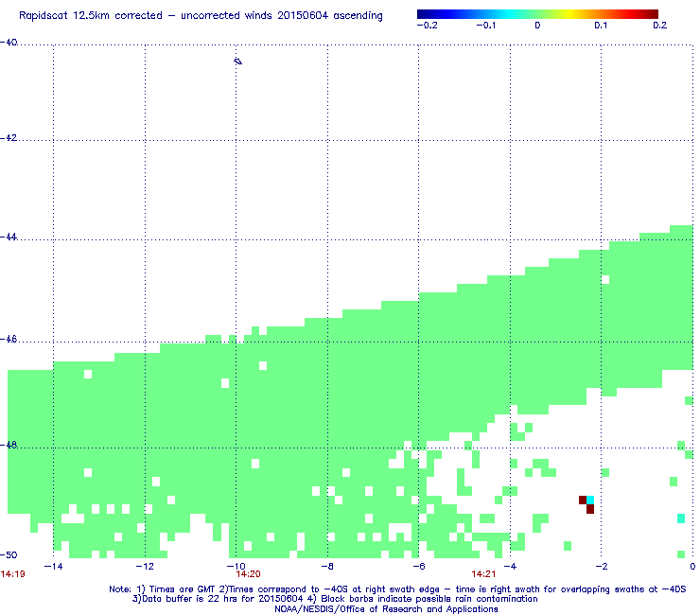Click the 14:19 swath time label
The image size is (700, 615).
[12, 574]
